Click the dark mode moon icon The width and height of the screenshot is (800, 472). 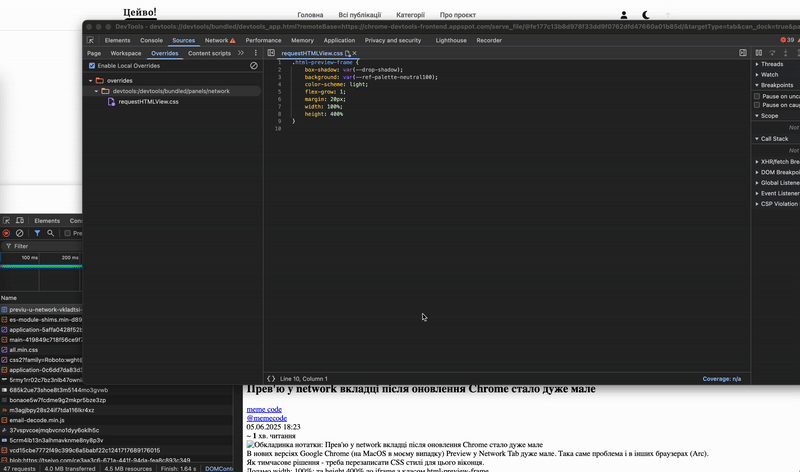[x=645, y=15]
